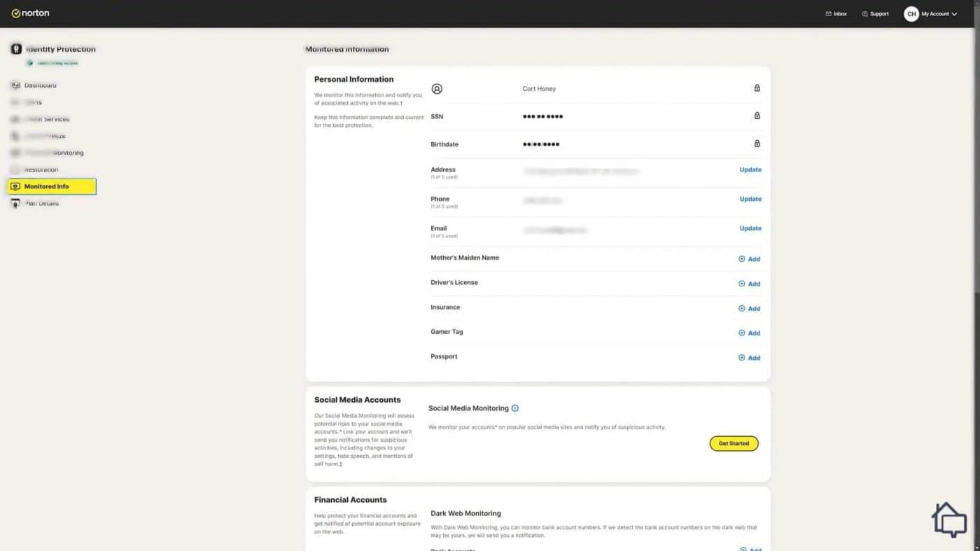Expand the My Account dropdown
Screen dimensions: 980x551
point(939,14)
